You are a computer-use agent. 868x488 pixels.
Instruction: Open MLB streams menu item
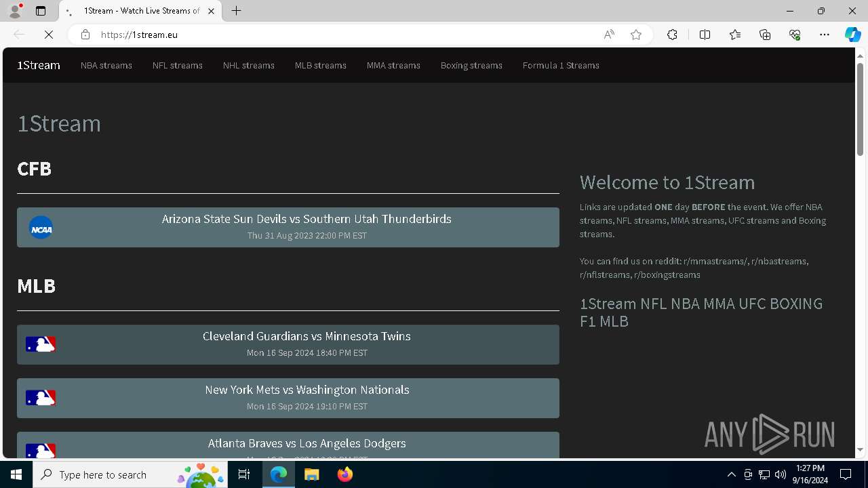click(x=321, y=65)
